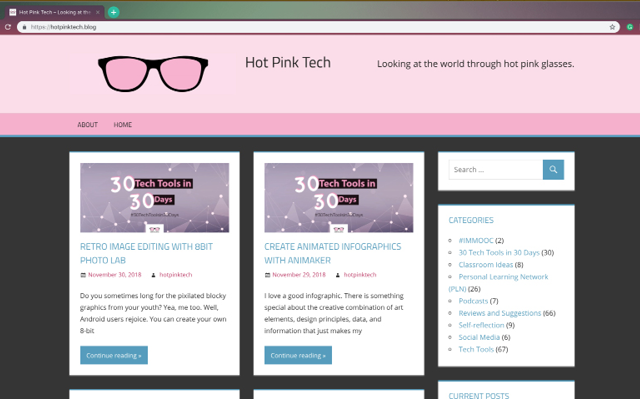The height and width of the screenshot is (399, 640).
Task: Open the #IMMOOC category
Action: pos(476,240)
